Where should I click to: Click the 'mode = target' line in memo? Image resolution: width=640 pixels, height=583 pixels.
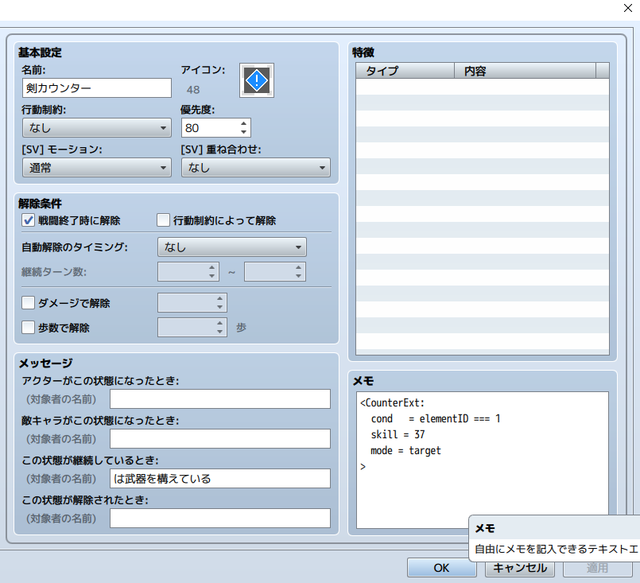coord(406,450)
